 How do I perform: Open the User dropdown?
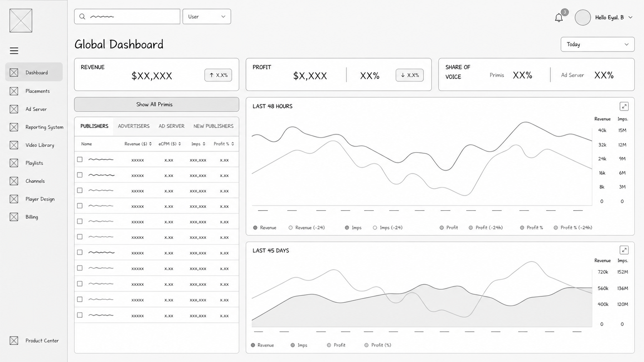click(207, 17)
